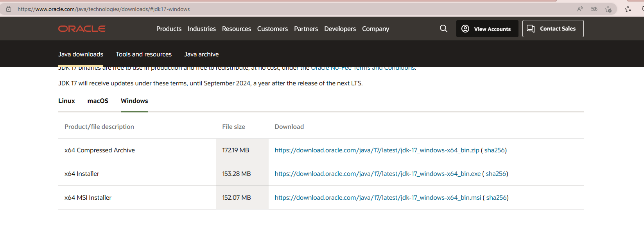Image resolution: width=644 pixels, height=226 pixels.
Task: Click the Download column header
Action: 289,127
